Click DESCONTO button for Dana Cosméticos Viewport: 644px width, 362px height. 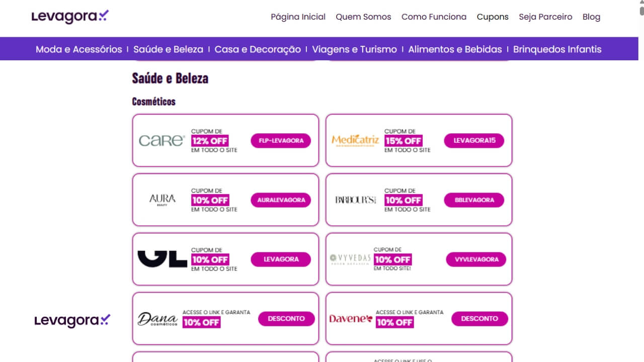[286, 319]
